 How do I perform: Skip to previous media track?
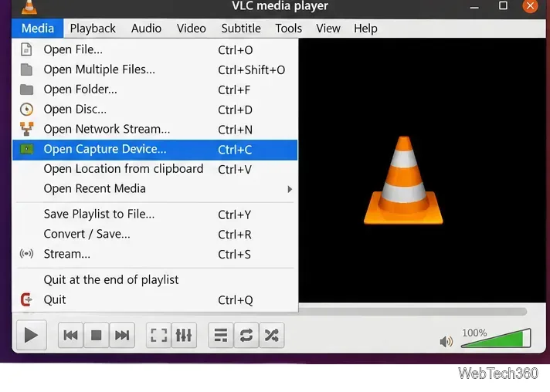click(x=70, y=335)
